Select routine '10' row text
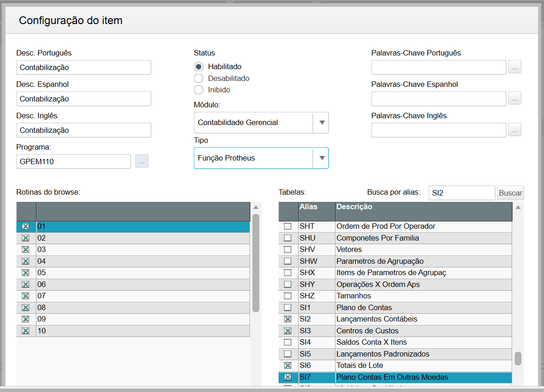This screenshot has width=544, height=392. tap(41, 331)
